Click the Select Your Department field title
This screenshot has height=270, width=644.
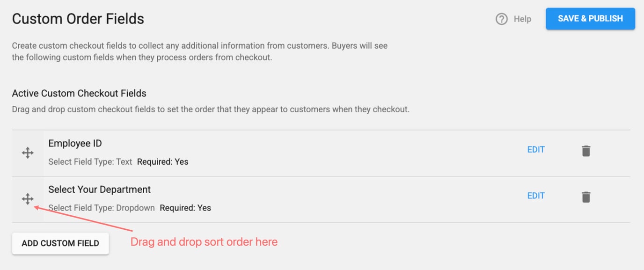99,190
